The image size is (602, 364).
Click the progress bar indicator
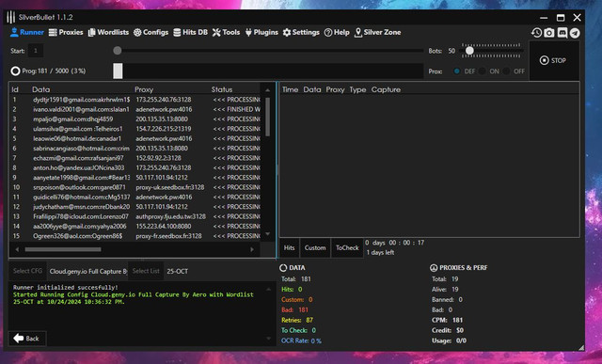(x=118, y=71)
